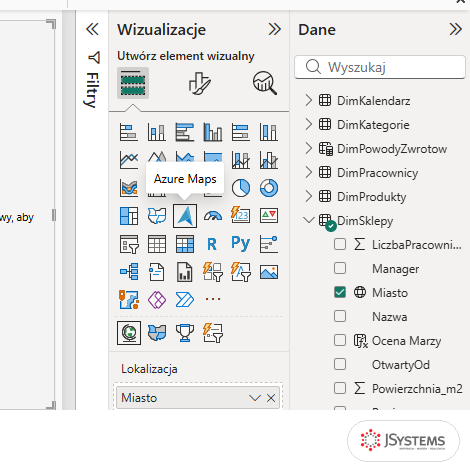
Task: Check the Powierzchnia_m2 field checkbox
Action: pyautogui.click(x=340, y=388)
